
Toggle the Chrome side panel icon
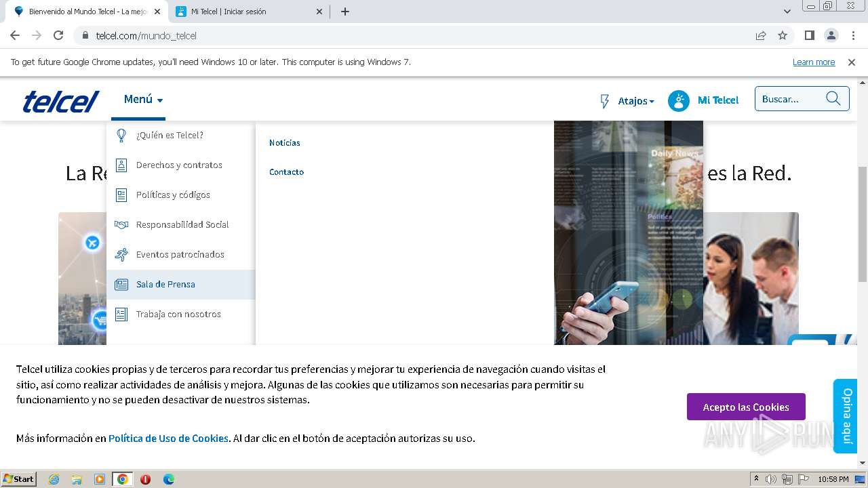(x=809, y=35)
